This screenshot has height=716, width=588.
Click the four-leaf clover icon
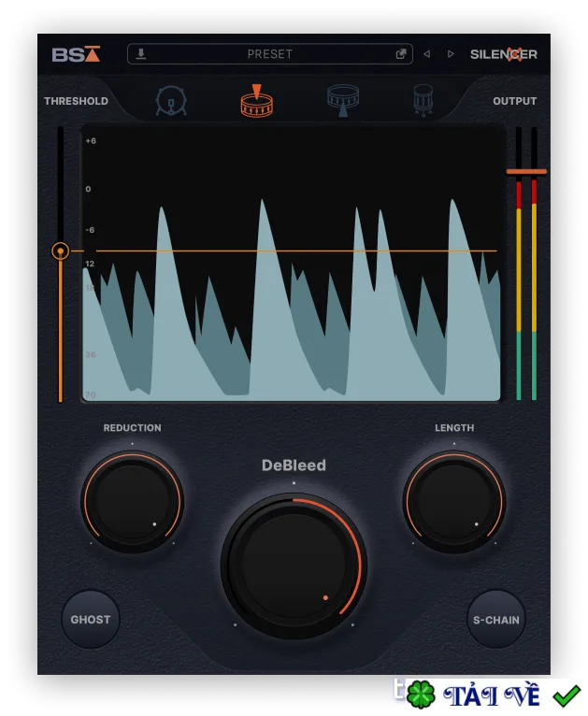(421, 695)
